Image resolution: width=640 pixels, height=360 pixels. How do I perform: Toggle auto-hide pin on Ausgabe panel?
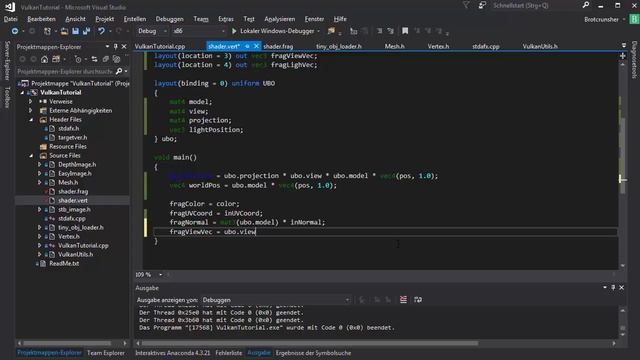[613, 288]
